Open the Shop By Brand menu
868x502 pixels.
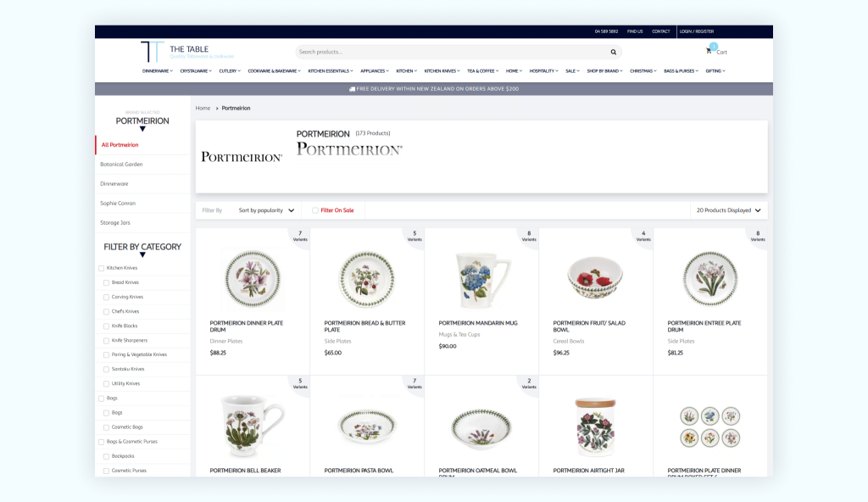tap(604, 71)
